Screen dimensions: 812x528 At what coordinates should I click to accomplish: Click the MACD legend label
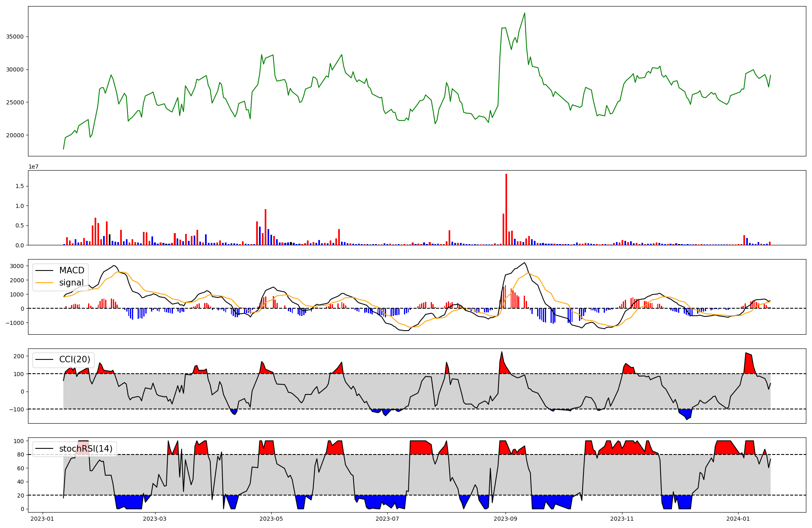(71, 270)
